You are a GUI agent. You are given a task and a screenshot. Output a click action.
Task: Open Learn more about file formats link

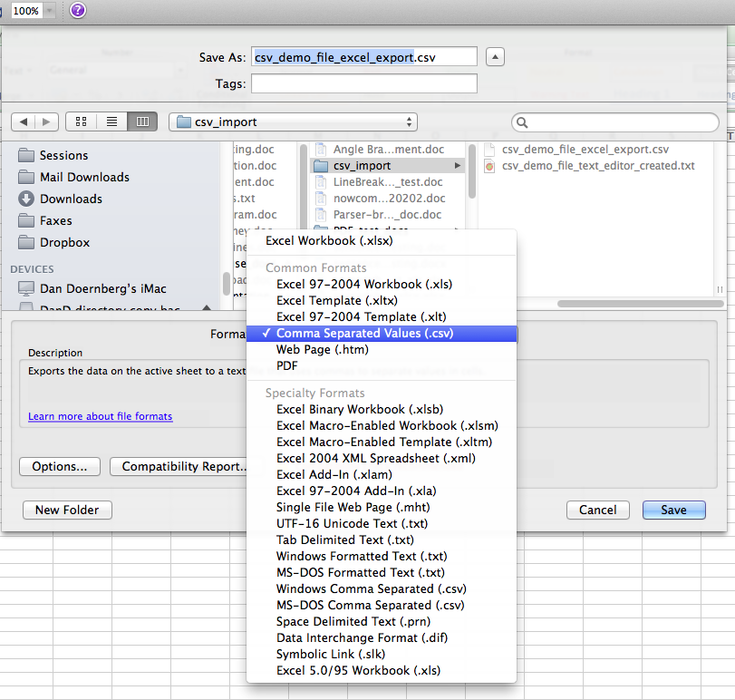click(100, 416)
